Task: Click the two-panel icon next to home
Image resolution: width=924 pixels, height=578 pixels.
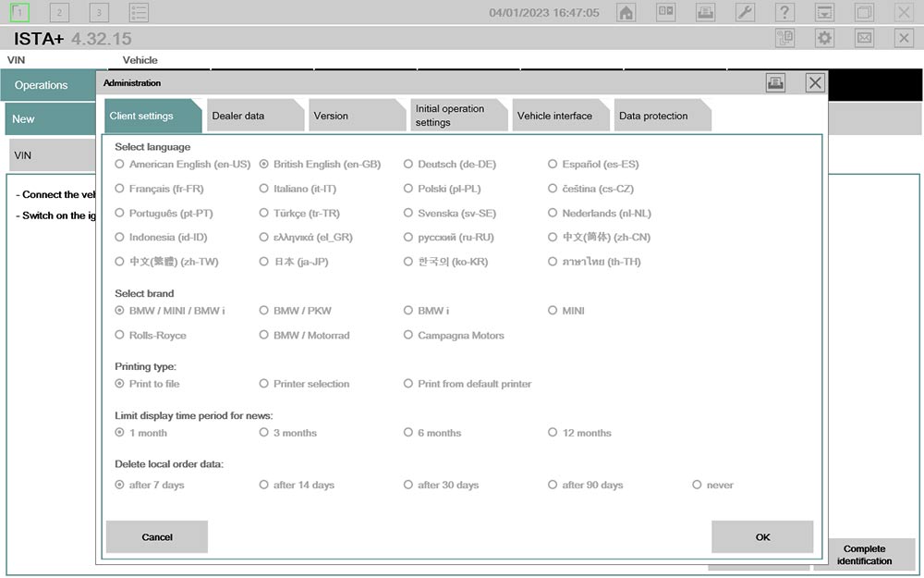Action: [x=666, y=12]
